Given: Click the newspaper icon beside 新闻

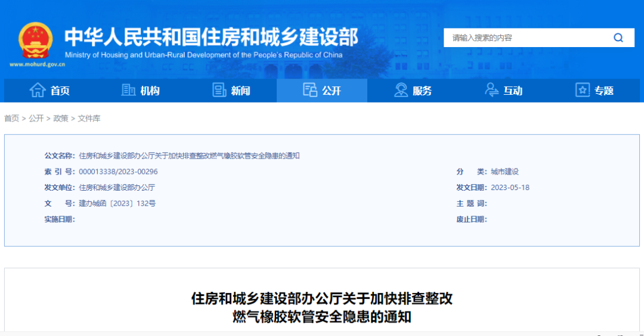Looking at the screenshot, I should click(x=219, y=90).
